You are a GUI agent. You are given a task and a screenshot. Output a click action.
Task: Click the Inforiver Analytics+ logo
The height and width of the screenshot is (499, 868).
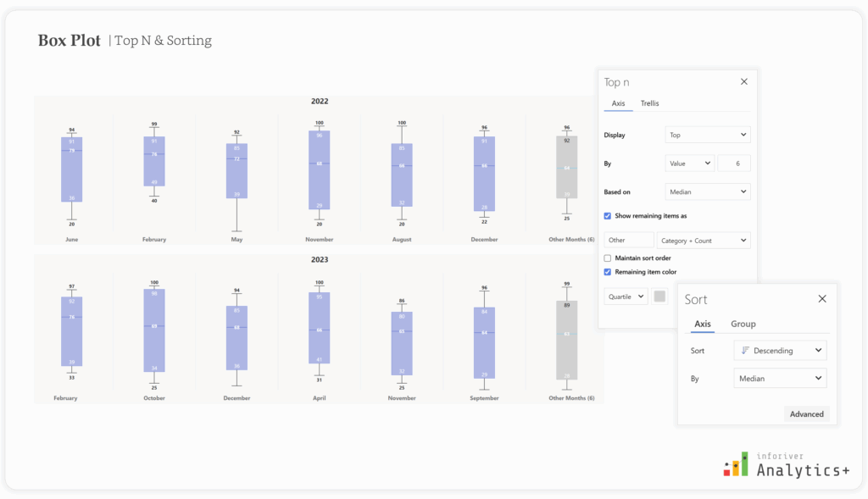(786, 463)
